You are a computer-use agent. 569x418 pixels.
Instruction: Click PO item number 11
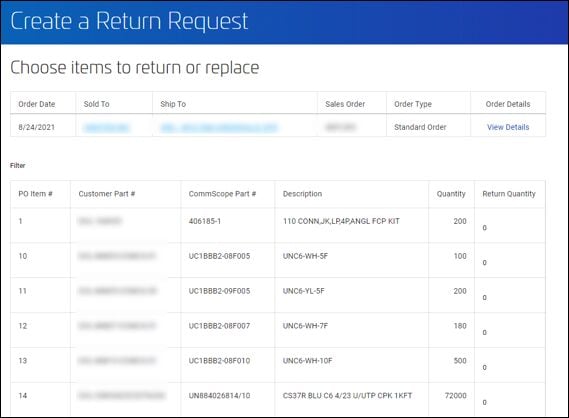22,291
